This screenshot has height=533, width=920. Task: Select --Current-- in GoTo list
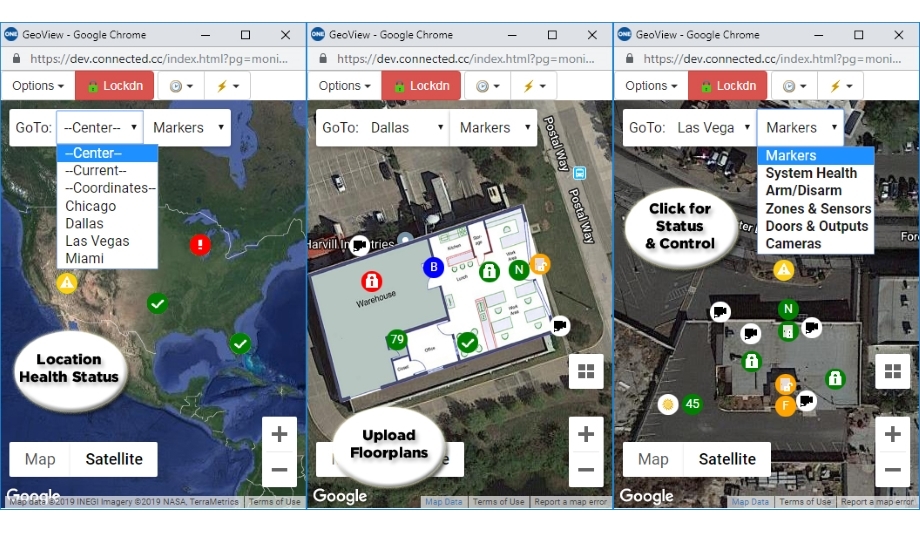click(x=107, y=170)
